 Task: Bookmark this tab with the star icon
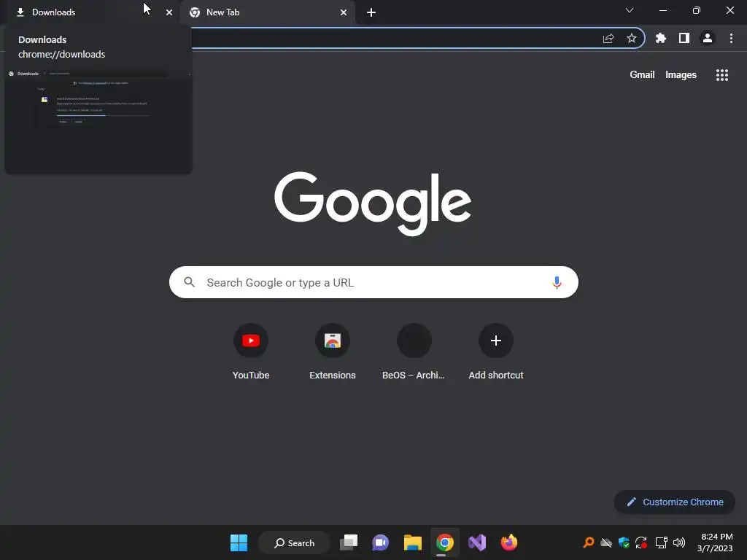point(631,39)
